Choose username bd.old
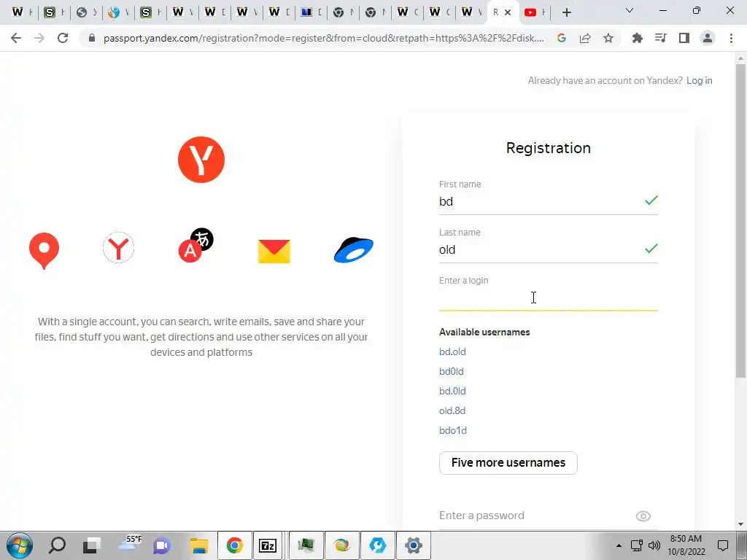The image size is (747, 560). [x=452, y=352]
